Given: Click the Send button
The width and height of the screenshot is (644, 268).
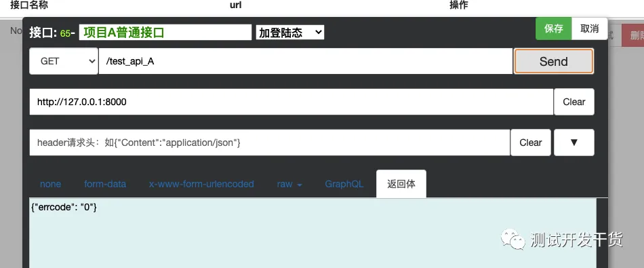Looking at the screenshot, I should 553,61.
